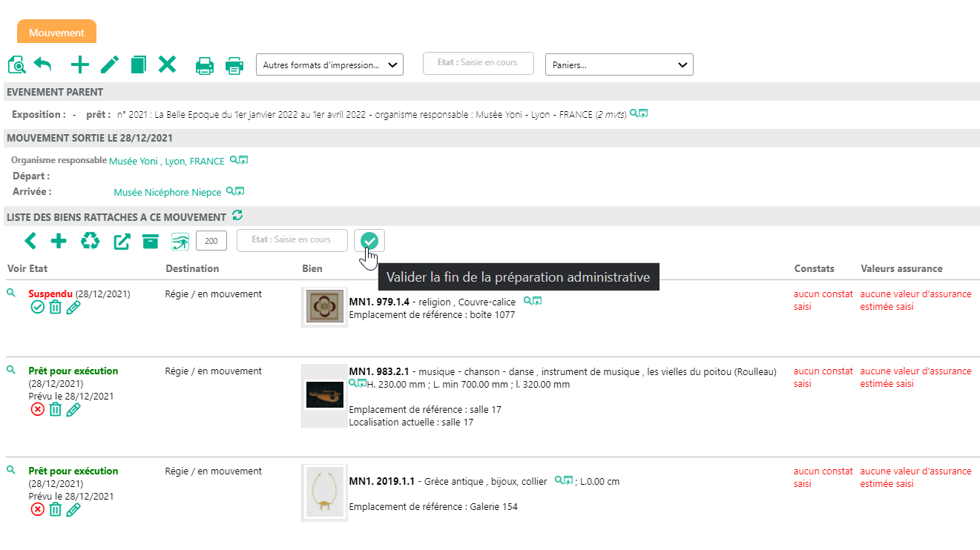The image size is (980, 550).
Task: Click 'Emplacement de référence : boîte 1077' text
Action: [x=432, y=314]
